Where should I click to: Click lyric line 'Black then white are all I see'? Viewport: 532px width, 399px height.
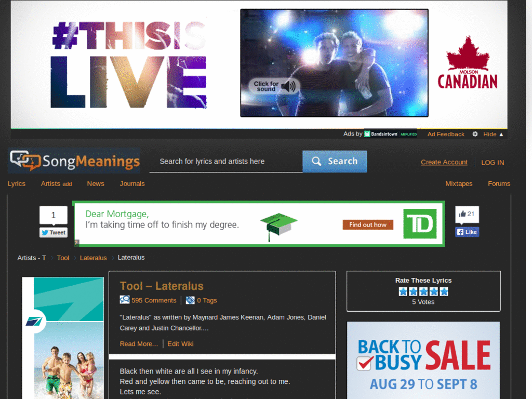tap(189, 371)
